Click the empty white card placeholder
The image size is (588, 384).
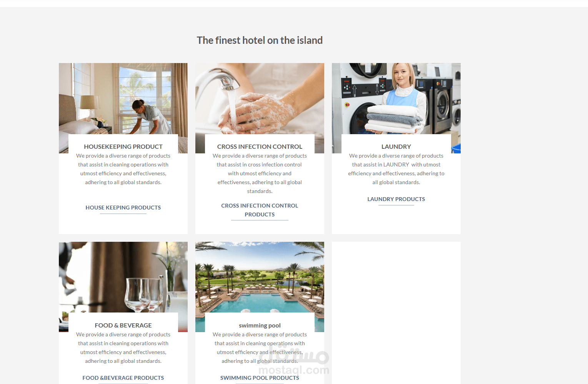[396, 313]
